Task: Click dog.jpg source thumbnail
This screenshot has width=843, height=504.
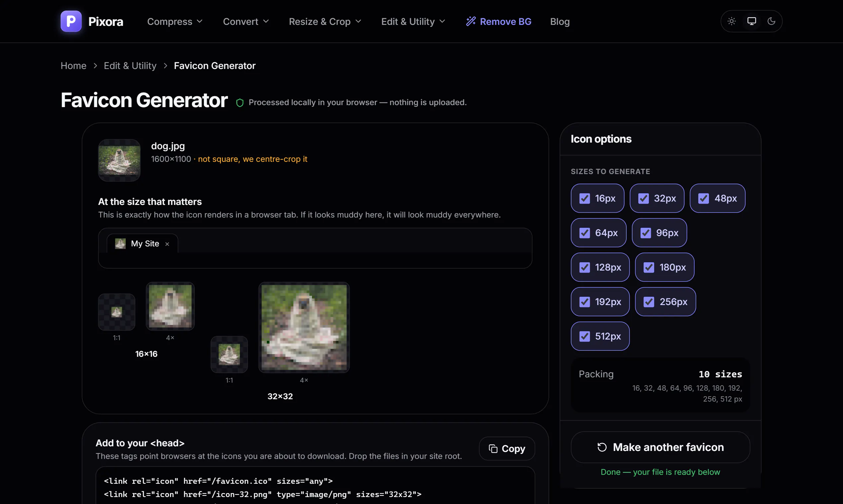Action: (x=119, y=160)
